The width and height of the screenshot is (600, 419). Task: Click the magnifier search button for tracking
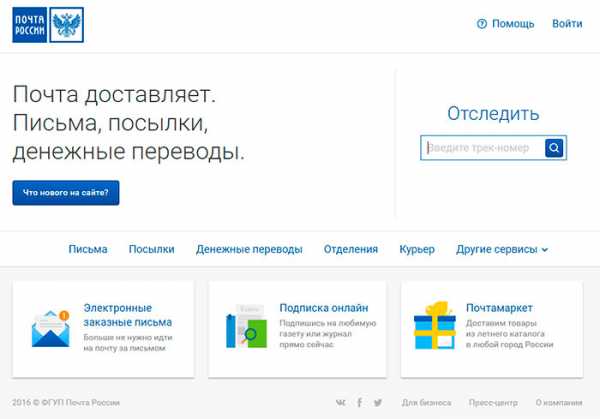[554, 148]
